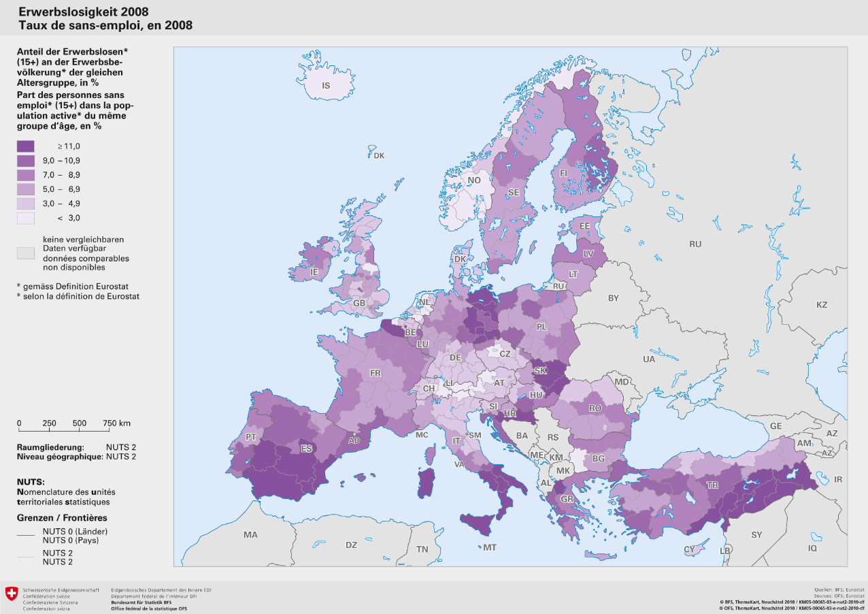The image size is (868, 614).
Task: Click the FR label on France
Action: click(375, 374)
